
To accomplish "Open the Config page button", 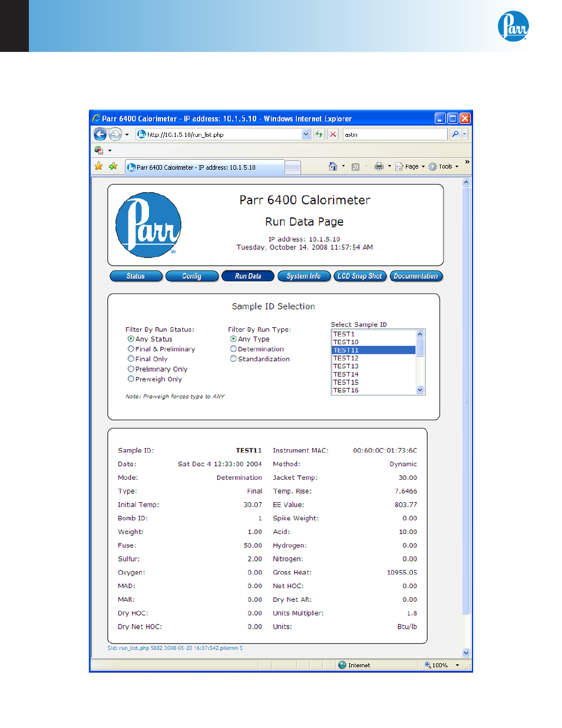I will 192,276.
